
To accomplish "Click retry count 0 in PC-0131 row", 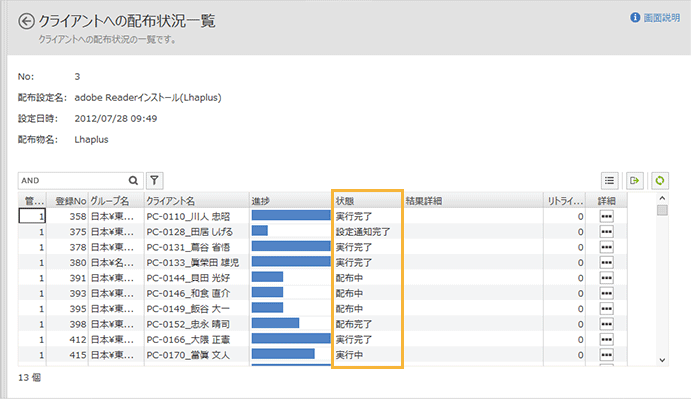I will pos(580,247).
